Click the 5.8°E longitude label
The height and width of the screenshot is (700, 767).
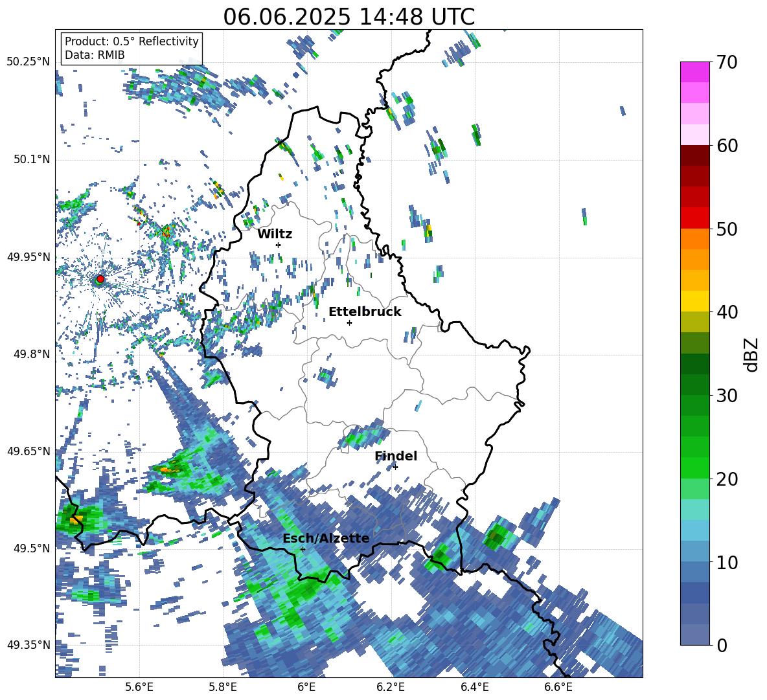pyautogui.click(x=223, y=687)
